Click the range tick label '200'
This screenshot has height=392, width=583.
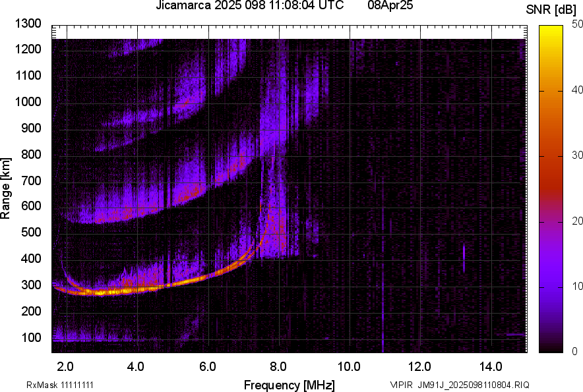pos(31,311)
